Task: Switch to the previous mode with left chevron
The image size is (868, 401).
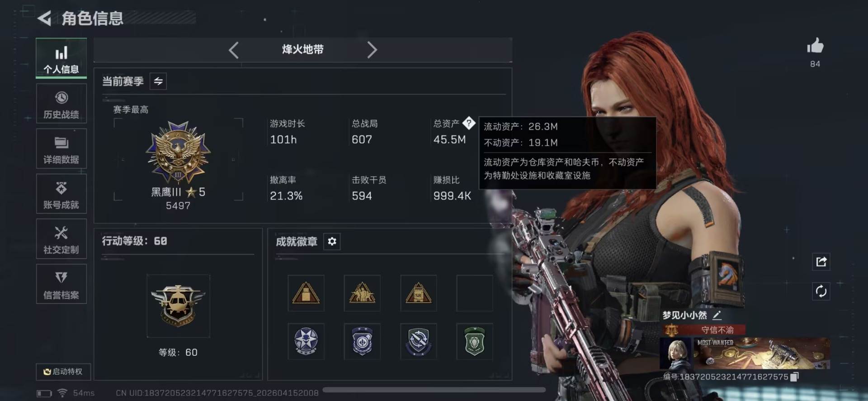Action: 233,50
